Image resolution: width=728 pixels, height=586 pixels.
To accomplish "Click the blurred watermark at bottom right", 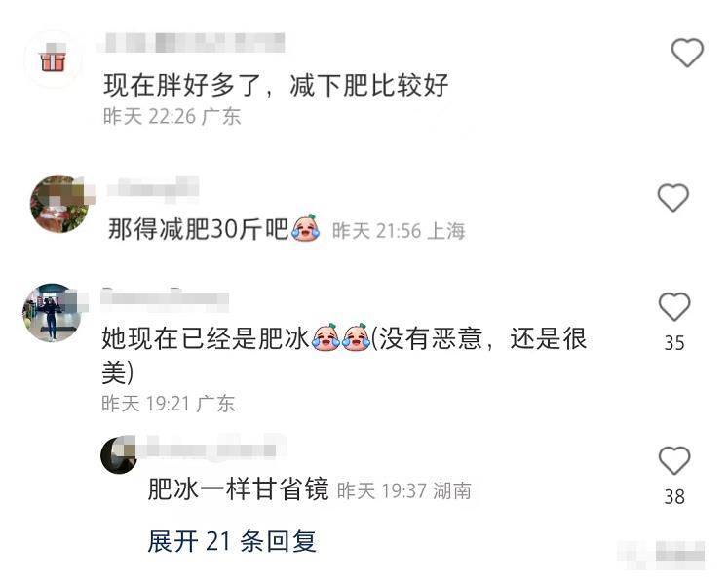I will coord(661,555).
